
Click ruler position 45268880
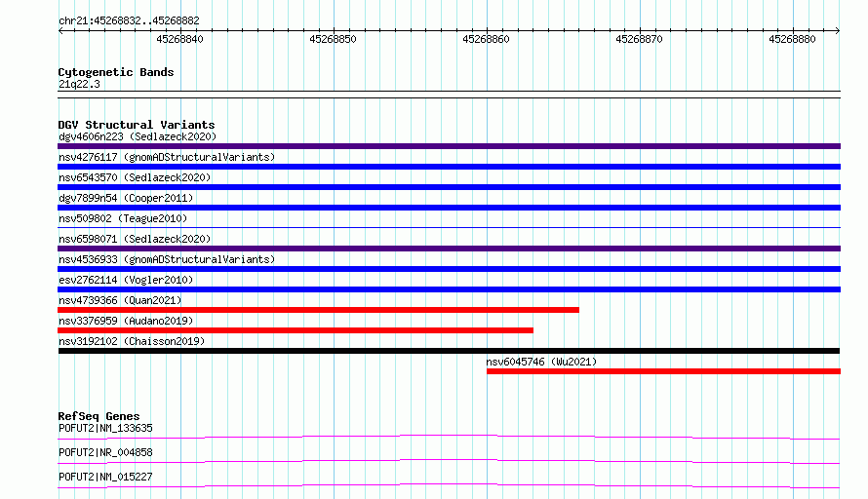coord(792,39)
